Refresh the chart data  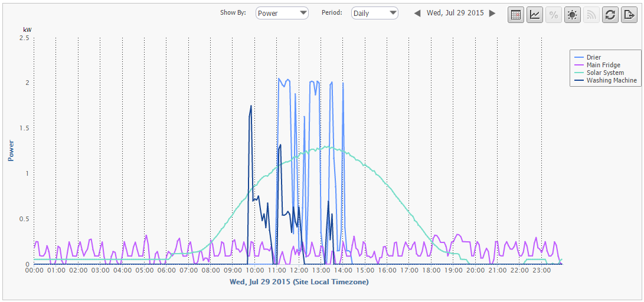coord(610,15)
